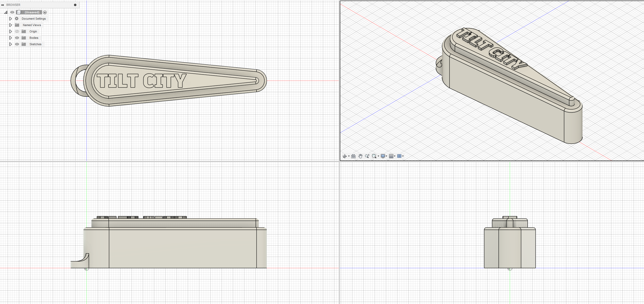Open the Display Settings dropdown arrow
The image size is (644, 304).
[x=386, y=156]
